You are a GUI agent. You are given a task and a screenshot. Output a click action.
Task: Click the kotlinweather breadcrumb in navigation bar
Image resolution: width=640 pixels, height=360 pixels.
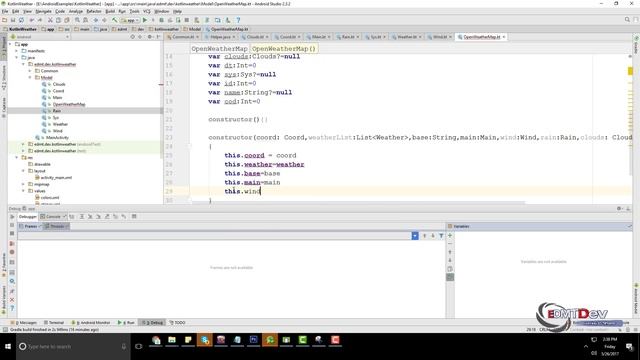tap(164, 29)
